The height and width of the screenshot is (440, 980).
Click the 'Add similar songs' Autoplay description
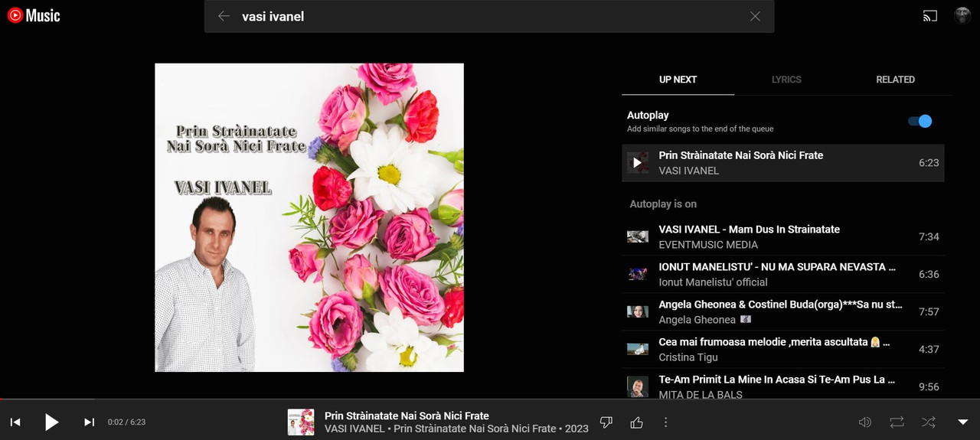click(701, 129)
